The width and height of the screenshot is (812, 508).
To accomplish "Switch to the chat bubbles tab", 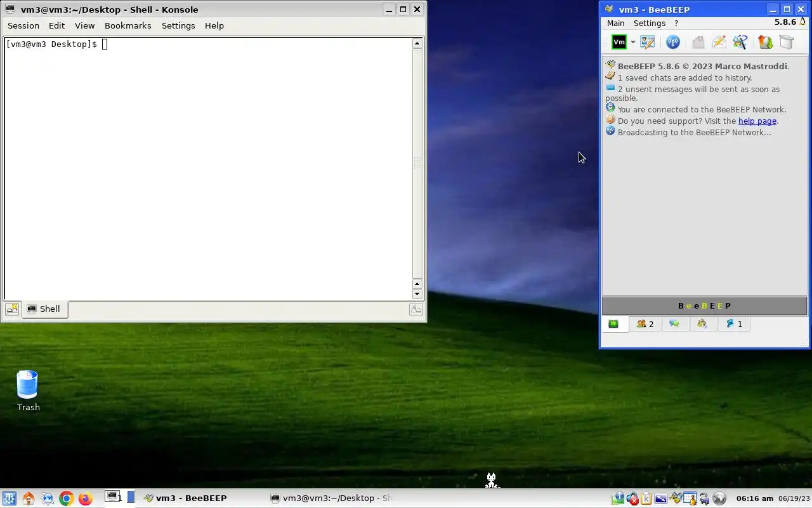I will 674,324.
